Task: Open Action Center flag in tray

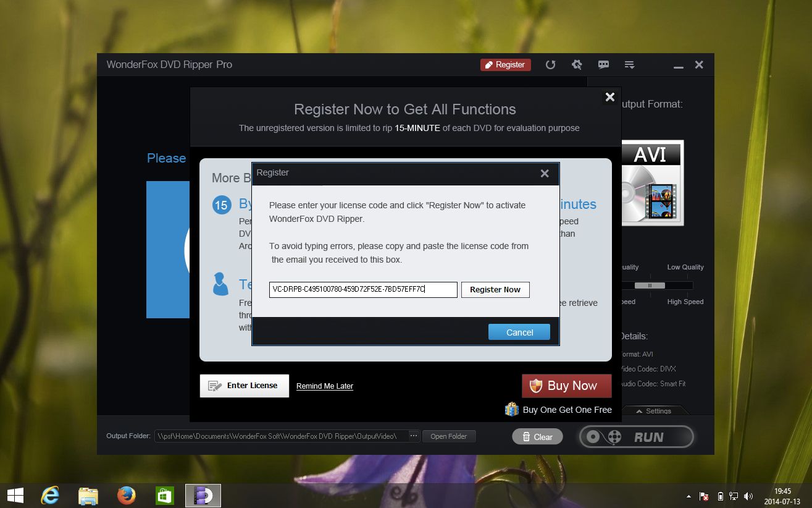Action: [704, 496]
